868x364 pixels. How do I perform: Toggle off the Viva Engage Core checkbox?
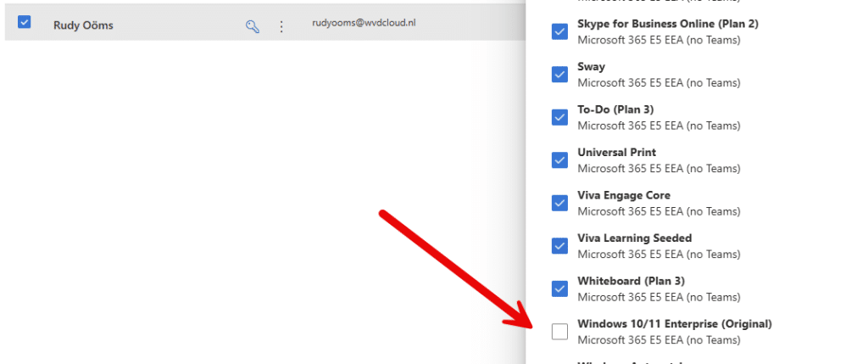[559, 203]
